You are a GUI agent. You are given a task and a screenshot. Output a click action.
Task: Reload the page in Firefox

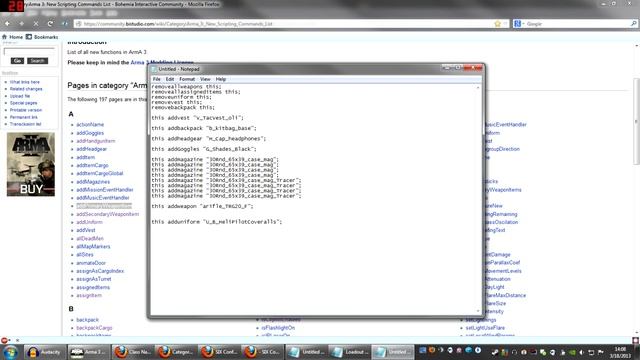(50, 24)
